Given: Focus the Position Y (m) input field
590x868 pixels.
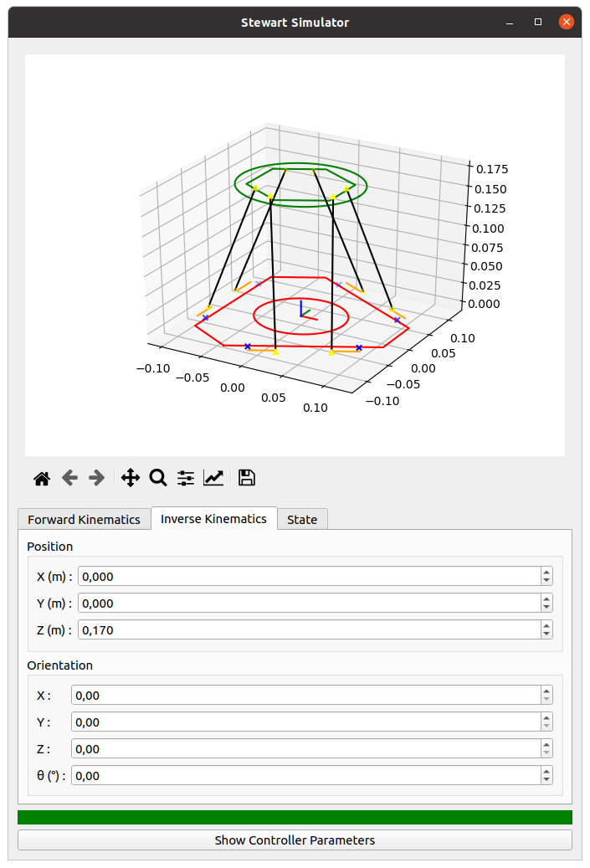Looking at the screenshot, I should tap(310, 603).
